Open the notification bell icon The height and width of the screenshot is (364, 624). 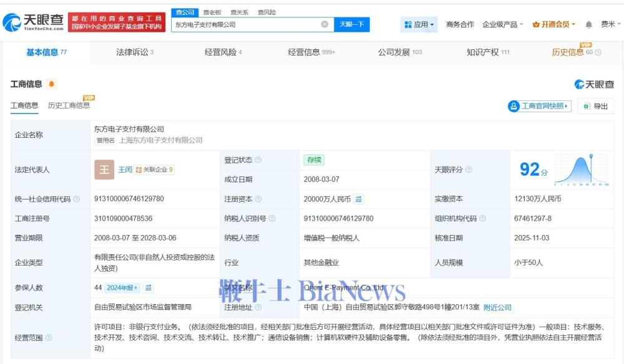pos(588,25)
